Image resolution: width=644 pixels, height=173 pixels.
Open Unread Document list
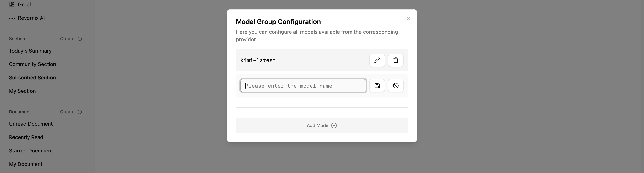[x=31, y=124]
